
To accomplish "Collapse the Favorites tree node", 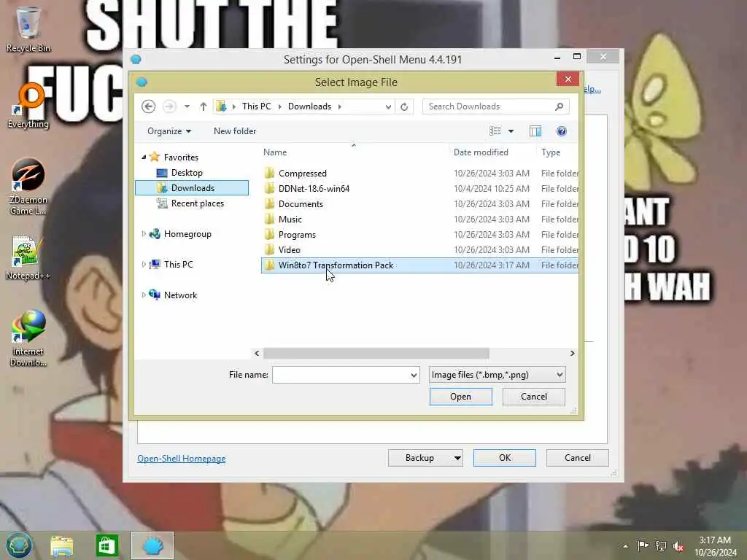I will (x=144, y=157).
